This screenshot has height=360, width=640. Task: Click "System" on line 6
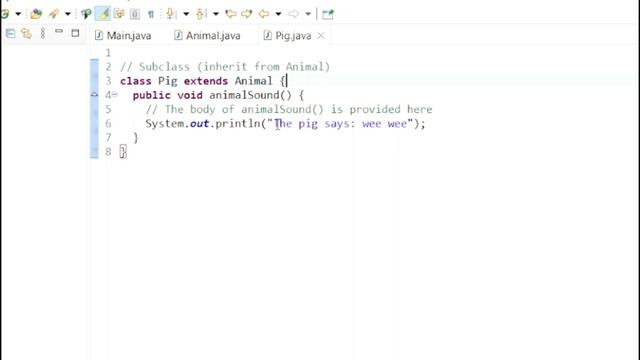pos(164,124)
